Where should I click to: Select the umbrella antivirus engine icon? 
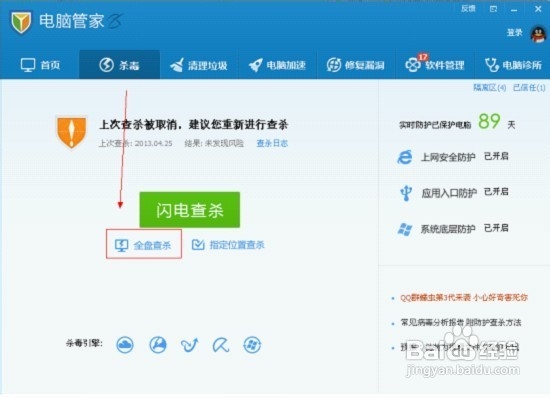pyautogui.click(x=221, y=345)
